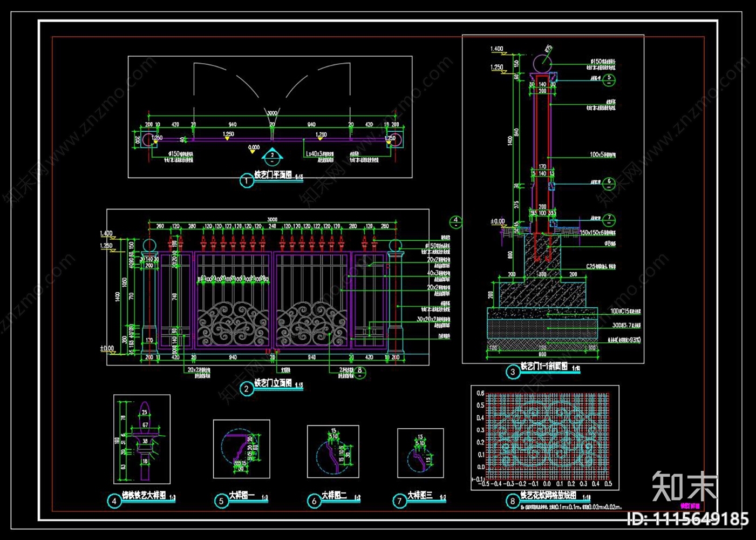Click the 铁艺门立面图 drawing title

tap(273, 383)
